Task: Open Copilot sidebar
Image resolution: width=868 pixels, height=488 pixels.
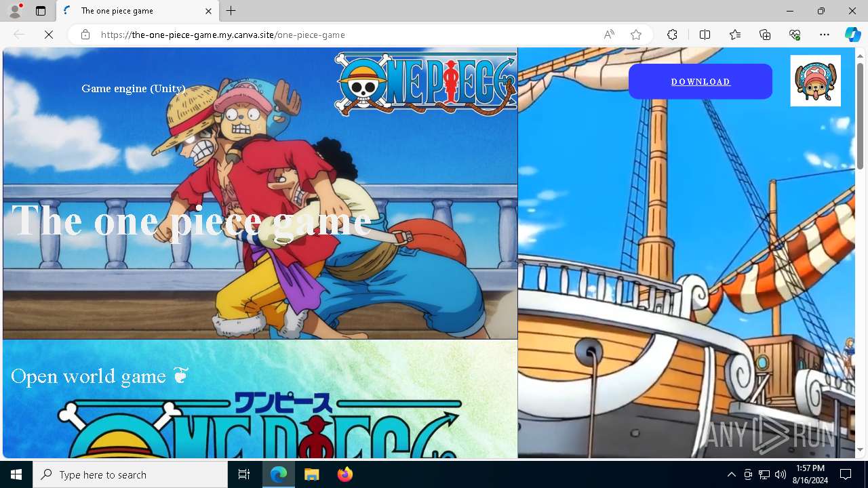Action: [852, 35]
